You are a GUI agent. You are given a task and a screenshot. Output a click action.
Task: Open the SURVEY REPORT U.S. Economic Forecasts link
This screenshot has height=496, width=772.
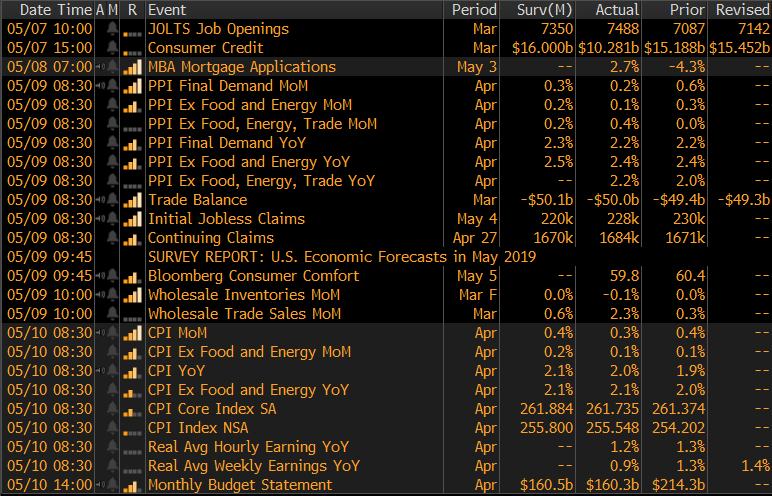[x=342, y=257]
